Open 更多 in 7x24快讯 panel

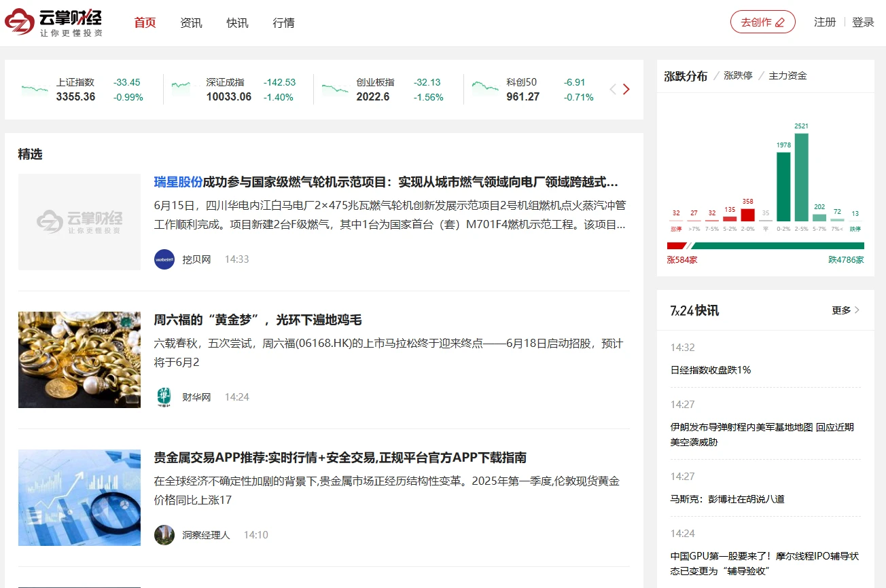846,310
